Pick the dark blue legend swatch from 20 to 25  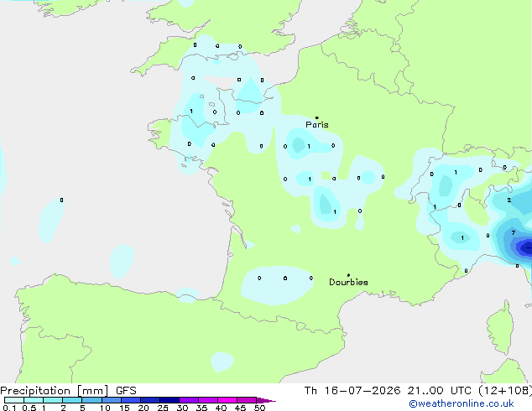149,400
